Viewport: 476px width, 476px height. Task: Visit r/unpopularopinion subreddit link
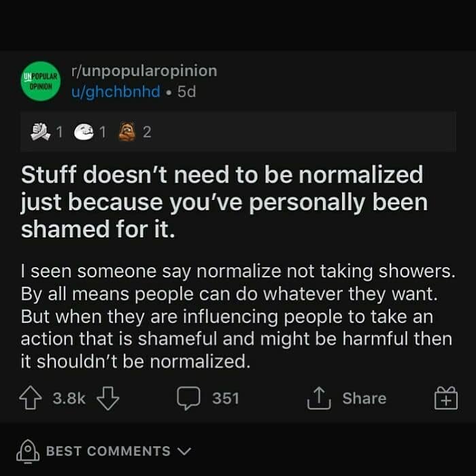click(144, 71)
